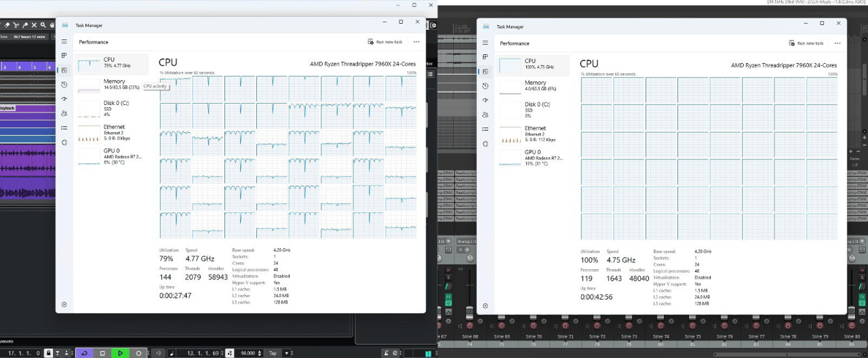Toggle record arm on Sine 72 channel
The height and width of the screenshot is (358, 868).
(x=597, y=325)
